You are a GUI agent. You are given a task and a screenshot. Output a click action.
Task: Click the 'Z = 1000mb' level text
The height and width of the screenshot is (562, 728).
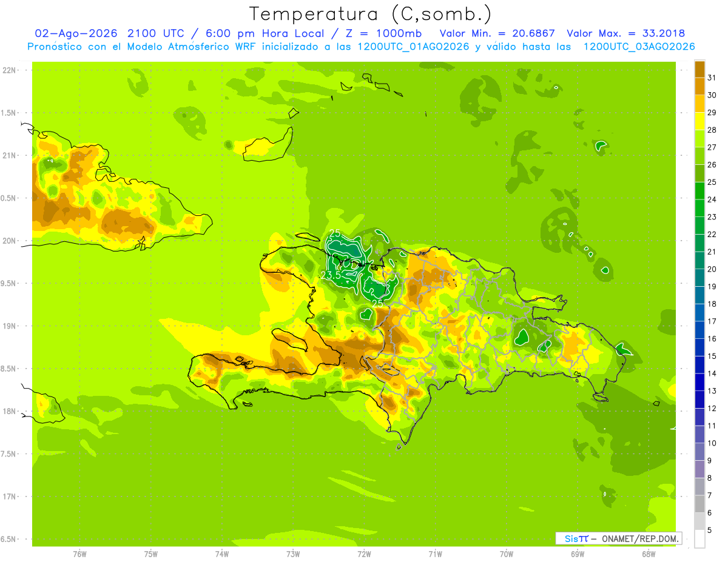pyautogui.click(x=385, y=33)
